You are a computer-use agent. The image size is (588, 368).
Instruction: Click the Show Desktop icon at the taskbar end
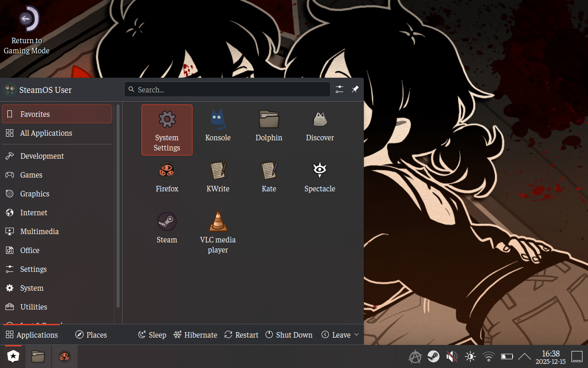(577, 356)
